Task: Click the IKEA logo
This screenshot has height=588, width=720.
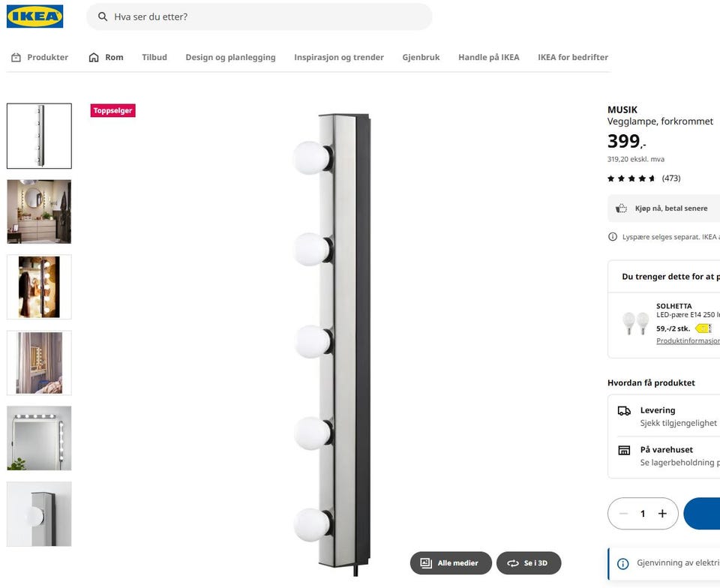Action: (34, 16)
